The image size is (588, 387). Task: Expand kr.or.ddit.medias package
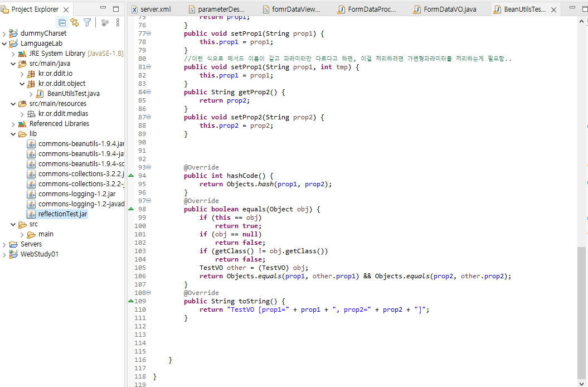tap(22, 114)
